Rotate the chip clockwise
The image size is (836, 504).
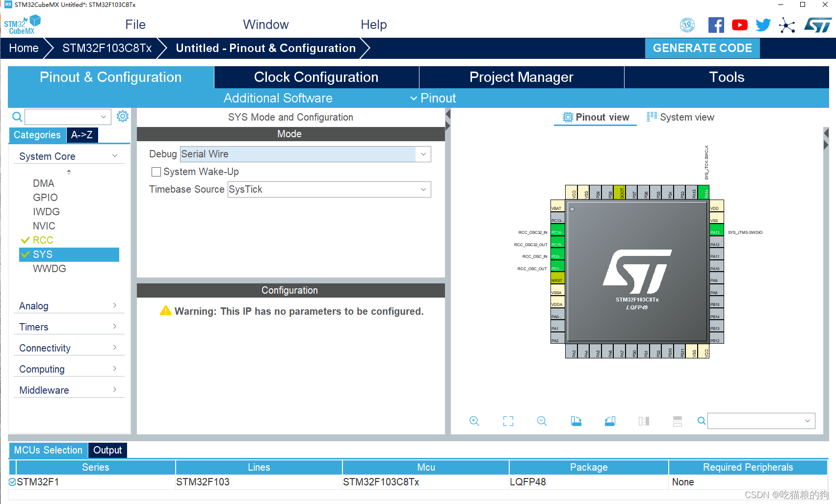click(x=576, y=421)
